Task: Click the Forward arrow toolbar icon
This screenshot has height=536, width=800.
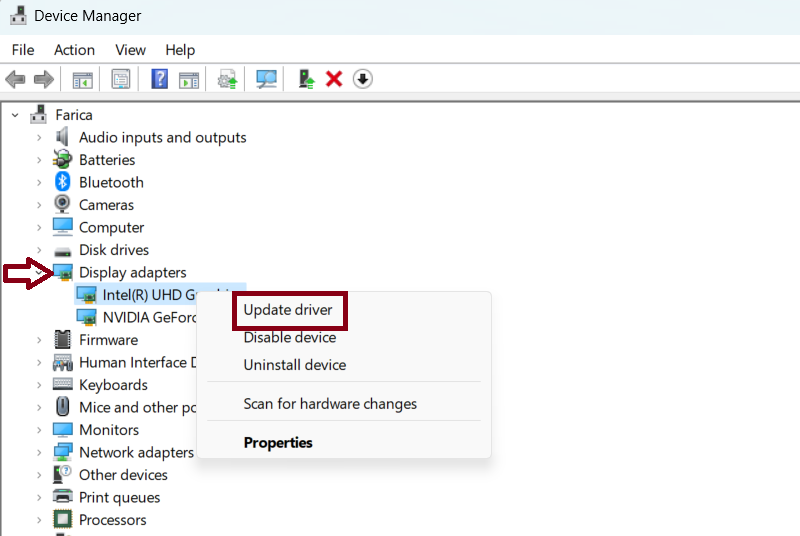Action: pyautogui.click(x=44, y=79)
